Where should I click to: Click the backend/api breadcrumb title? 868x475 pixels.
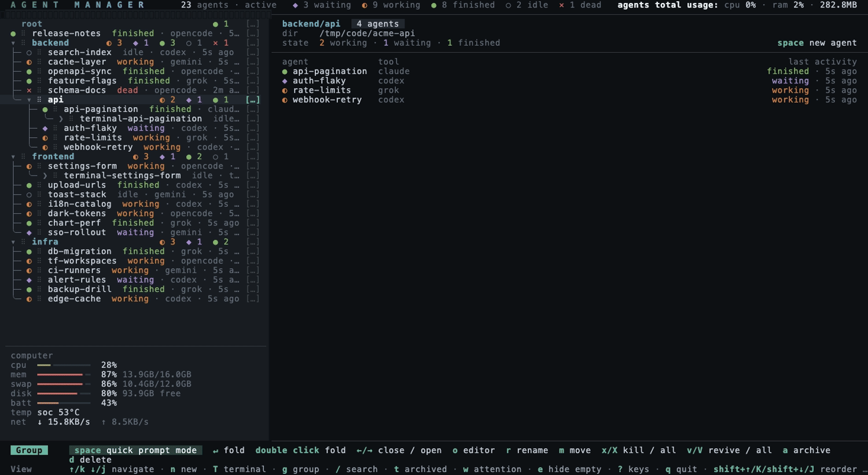(x=311, y=24)
